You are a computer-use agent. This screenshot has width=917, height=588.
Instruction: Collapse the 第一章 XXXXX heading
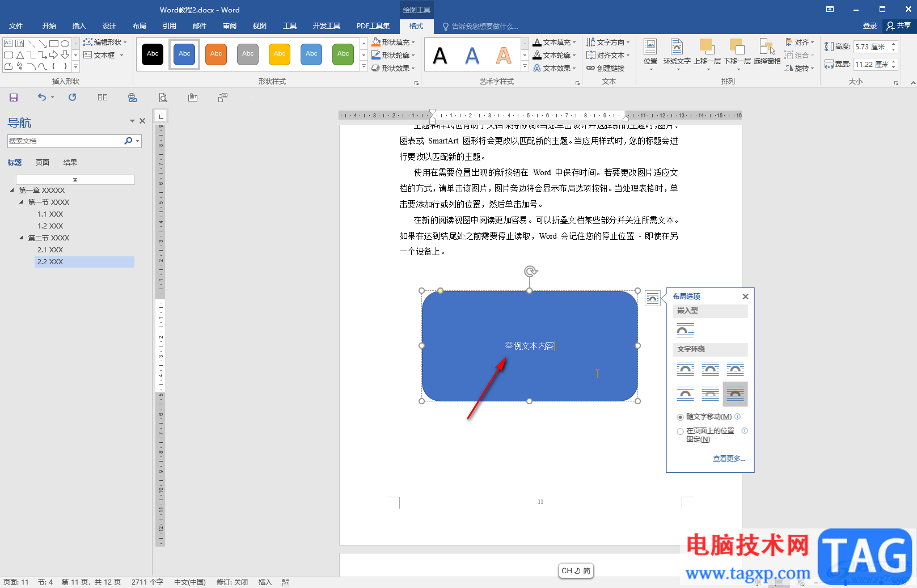click(12, 191)
